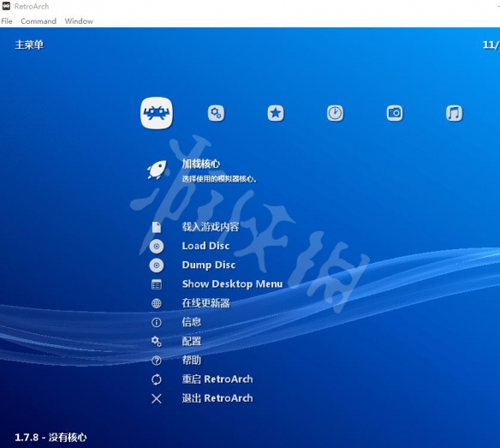Click the info icon beside 信息
Viewport: 500px width, 448px height.
(157, 322)
